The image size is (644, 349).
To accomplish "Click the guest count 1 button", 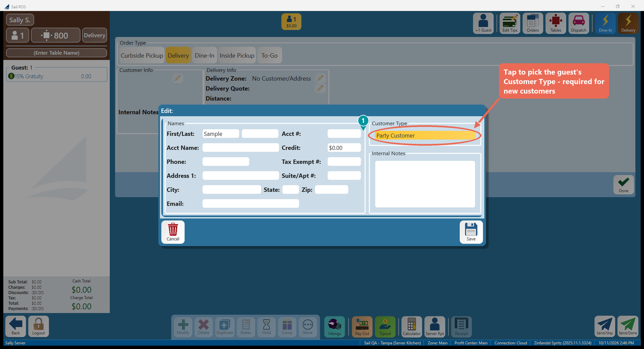I will (18, 35).
